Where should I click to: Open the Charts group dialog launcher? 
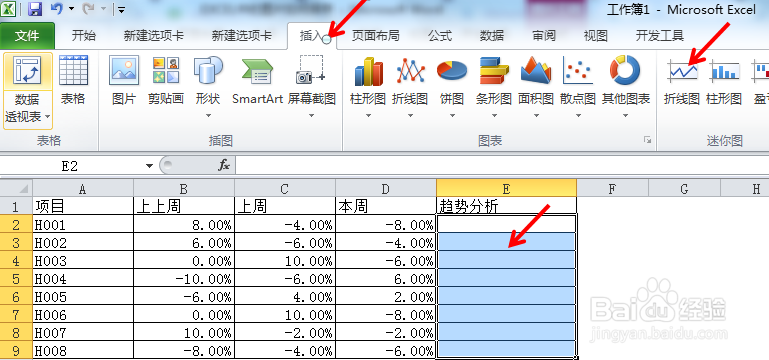pyautogui.click(x=648, y=141)
